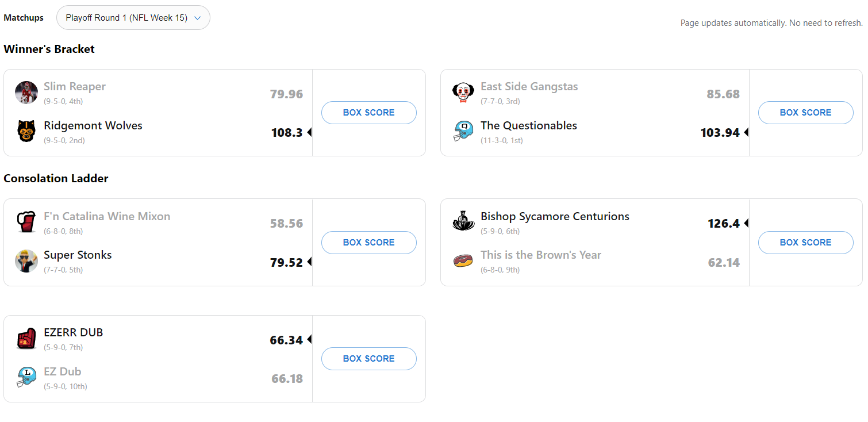View box score for Super Stonks matchup
The height and width of the screenshot is (422, 868).
tap(368, 243)
